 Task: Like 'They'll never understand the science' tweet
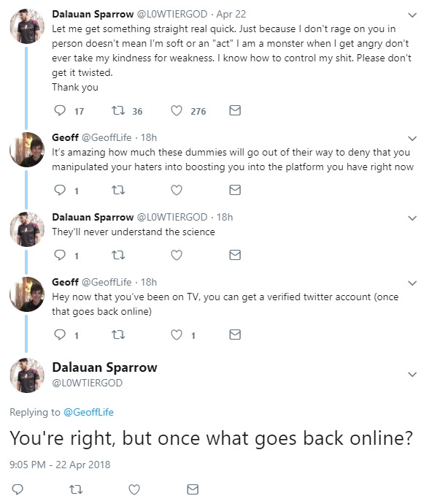pyautogui.click(x=177, y=255)
